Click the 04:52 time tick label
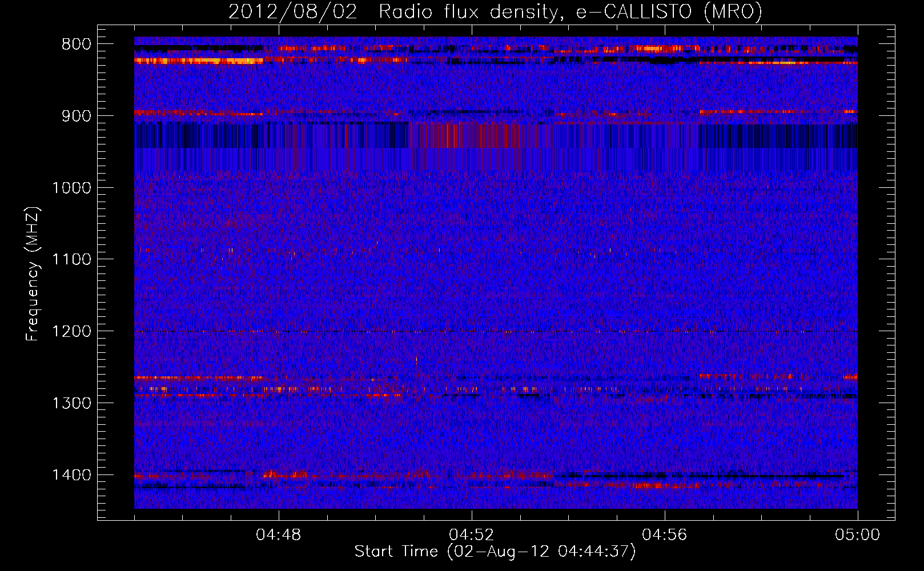The width and height of the screenshot is (924, 571). pos(472,535)
